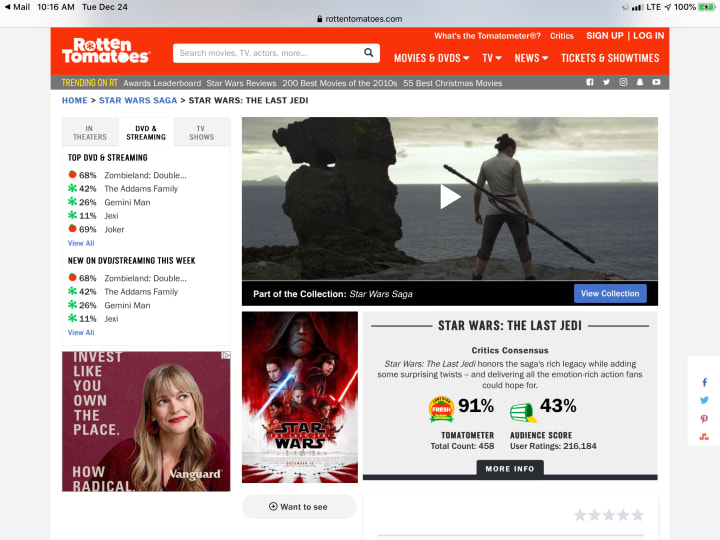Screen dimensions: 720x540
Task: Click User Ratings: 216,184 text
Action: (x=553, y=446)
